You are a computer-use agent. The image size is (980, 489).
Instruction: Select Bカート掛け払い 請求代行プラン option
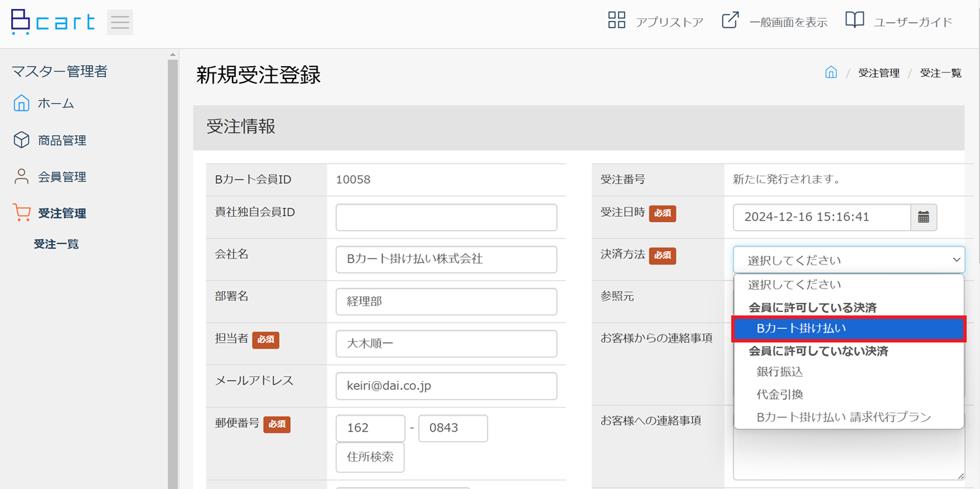coord(849,417)
